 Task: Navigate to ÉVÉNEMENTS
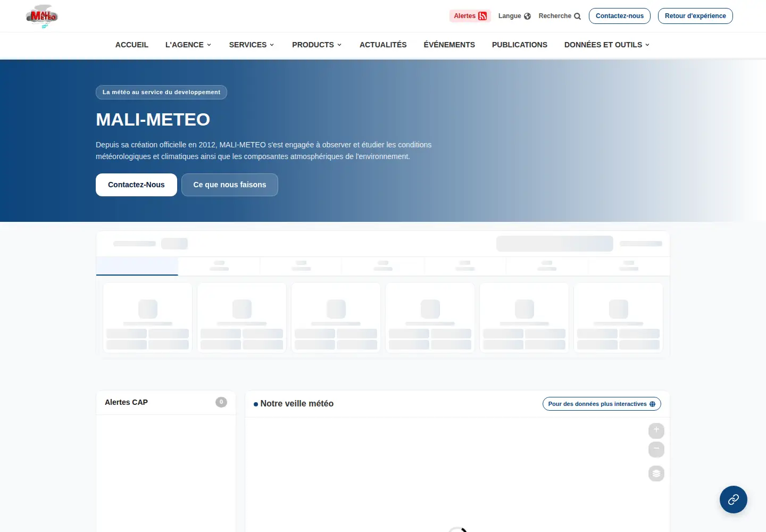449,45
